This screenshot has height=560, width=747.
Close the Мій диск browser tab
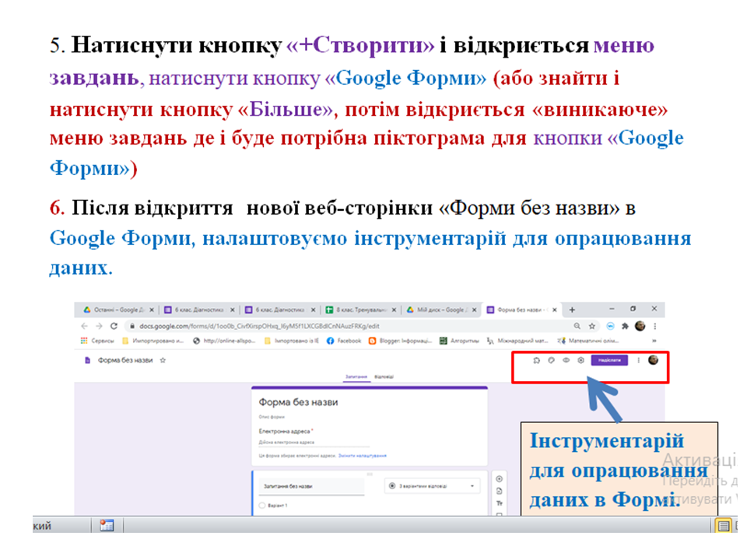tap(474, 310)
